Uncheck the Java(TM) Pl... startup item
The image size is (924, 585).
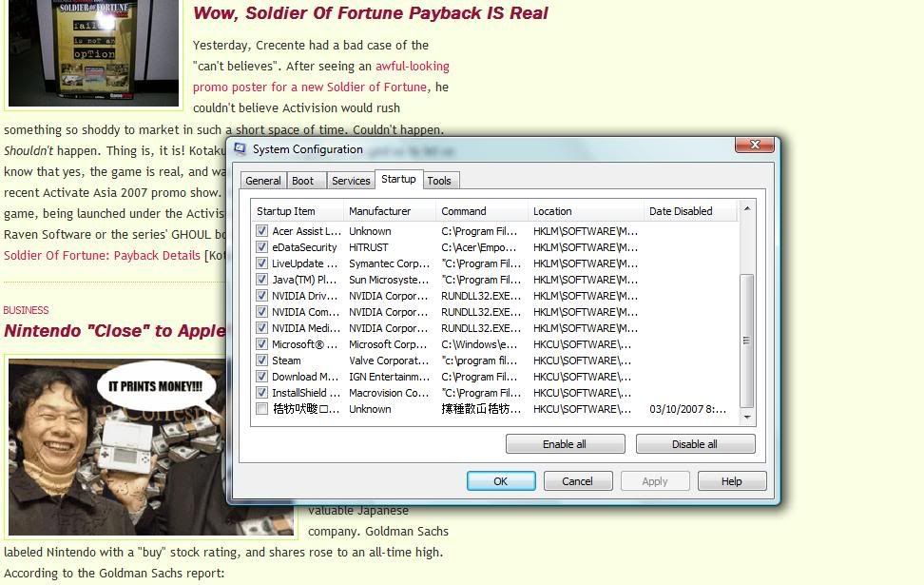[x=261, y=280]
